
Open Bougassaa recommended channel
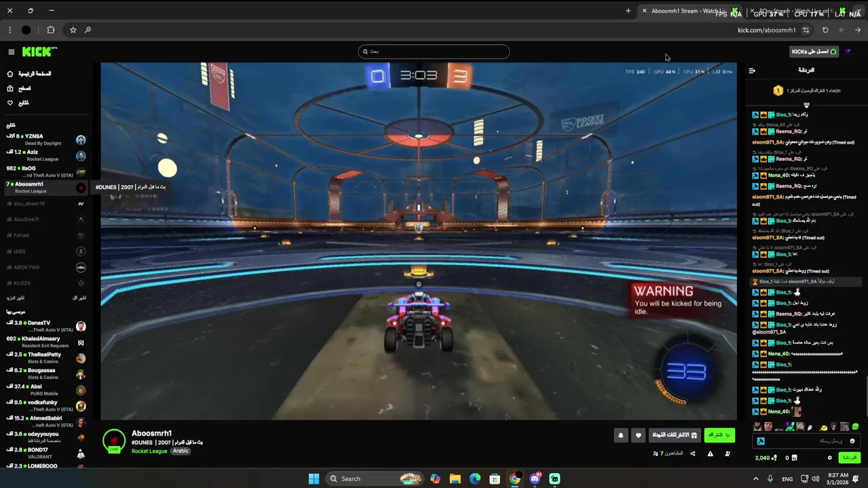pos(45,374)
